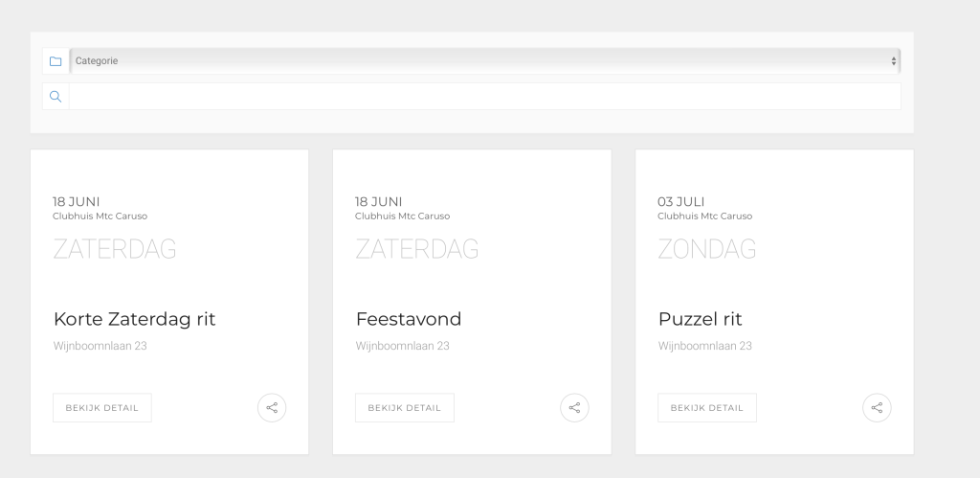
Task: Click the Categorie dropdown arrows
Action: coord(894,61)
